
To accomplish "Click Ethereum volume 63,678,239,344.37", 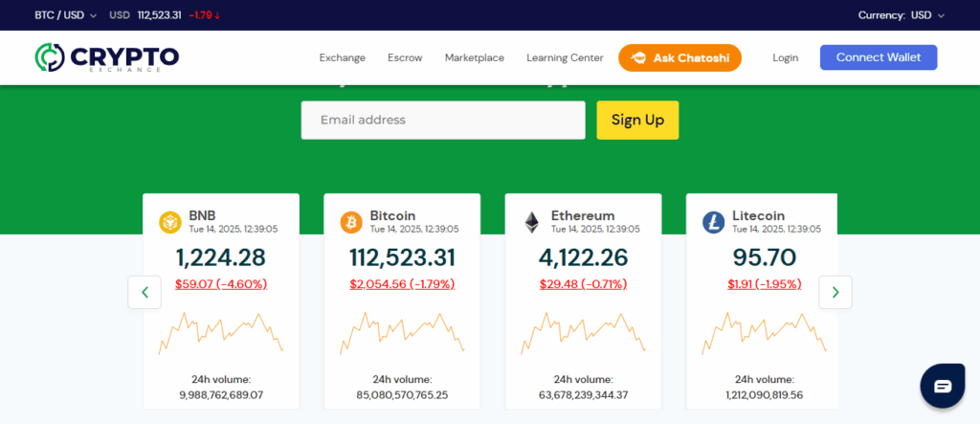I will [584, 395].
